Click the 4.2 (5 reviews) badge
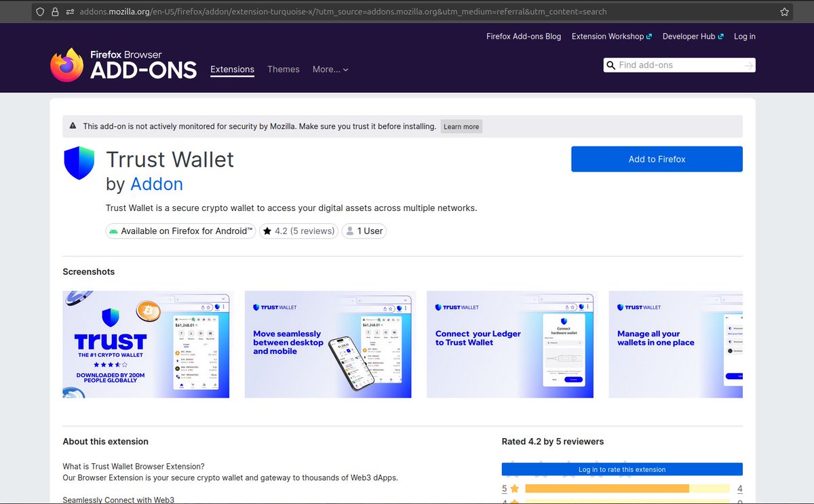The height and width of the screenshot is (504, 814). point(298,231)
